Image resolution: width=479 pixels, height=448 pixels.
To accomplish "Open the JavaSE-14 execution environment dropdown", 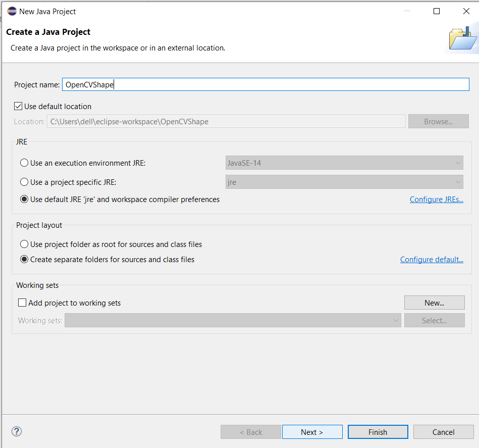I will (344, 163).
